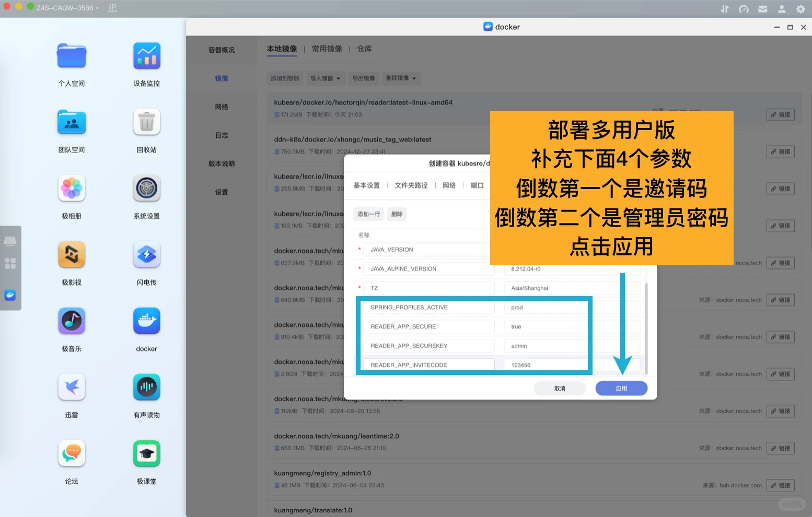Click the 导出镜像 button
The height and width of the screenshot is (517, 812).
click(364, 78)
